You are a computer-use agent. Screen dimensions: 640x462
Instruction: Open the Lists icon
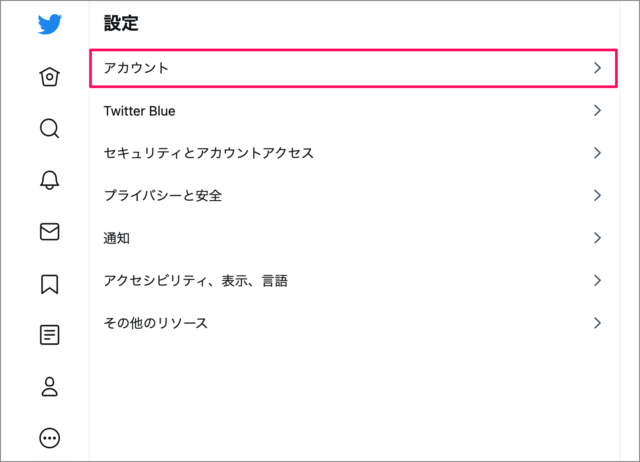(x=49, y=335)
